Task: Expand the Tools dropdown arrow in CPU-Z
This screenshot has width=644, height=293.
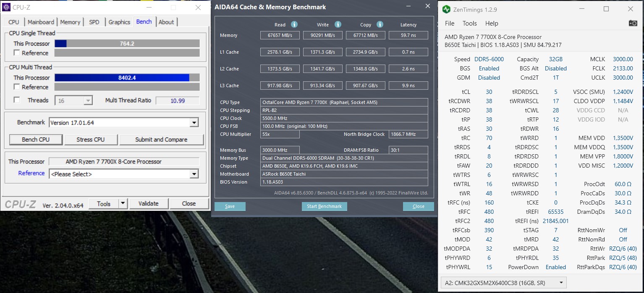Action: (x=123, y=204)
